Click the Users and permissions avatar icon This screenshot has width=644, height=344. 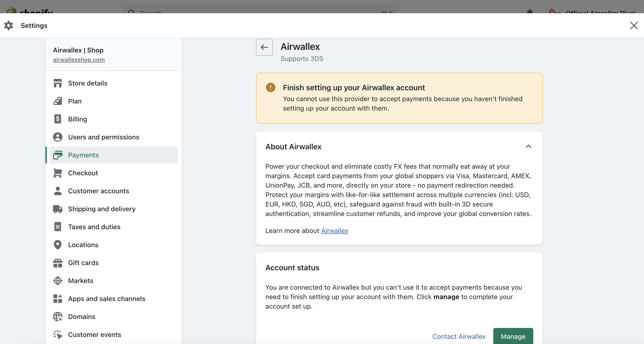point(57,137)
